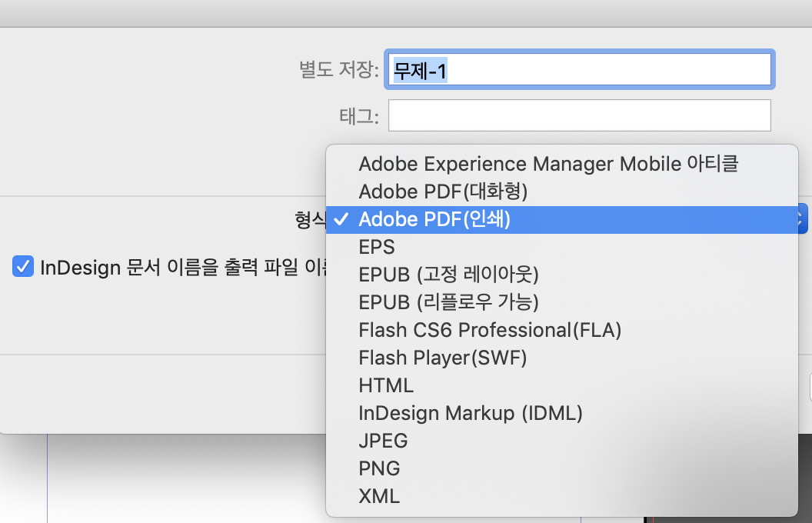Pick the HTML export format
Image resolution: width=812 pixels, height=523 pixels.
tap(385, 385)
